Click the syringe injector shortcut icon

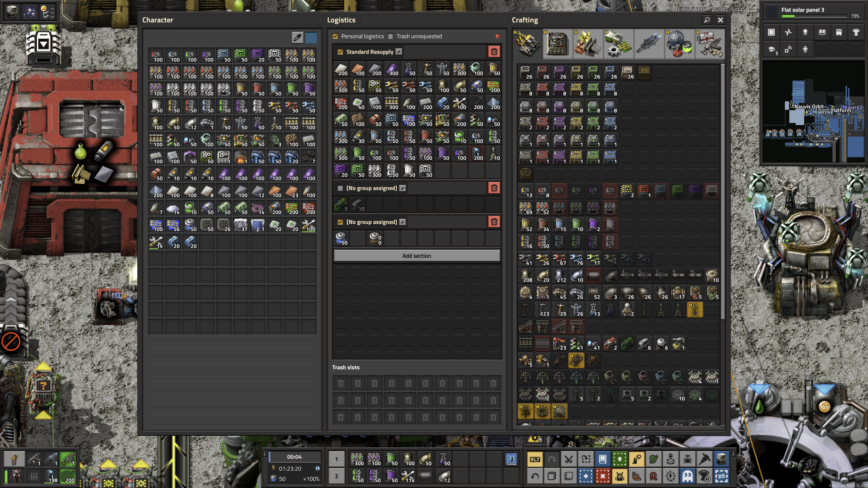tap(705, 460)
